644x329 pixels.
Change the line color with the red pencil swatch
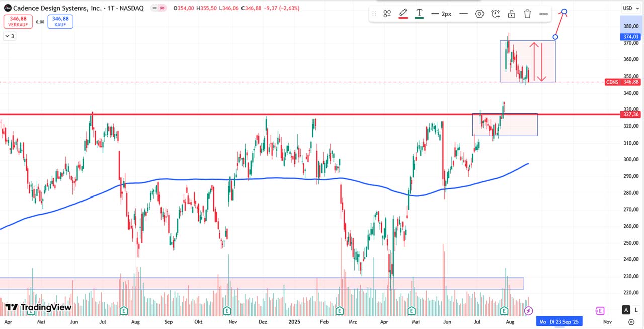403,14
